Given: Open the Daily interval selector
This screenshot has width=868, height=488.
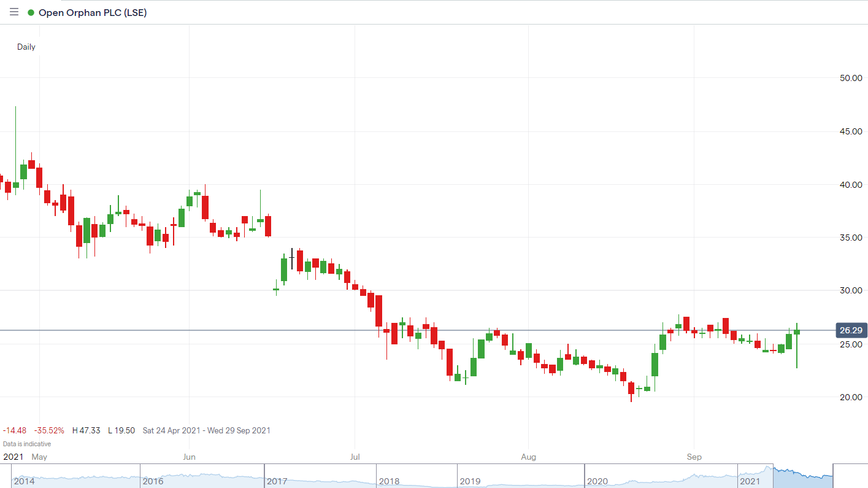Looking at the screenshot, I should tap(26, 47).
